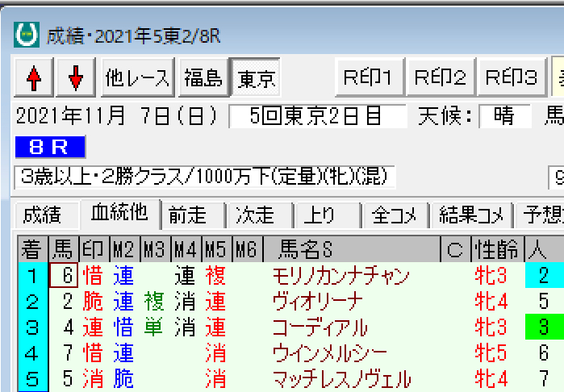Click the R印2 button
The image size is (564, 392).
(x=441, y=77)
